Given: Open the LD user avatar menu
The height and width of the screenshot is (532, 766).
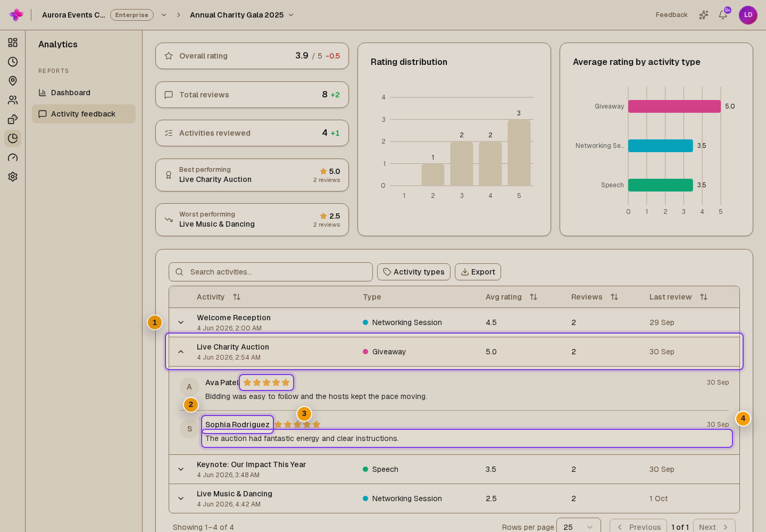Looking at the screenshot, I should point(748,15).
